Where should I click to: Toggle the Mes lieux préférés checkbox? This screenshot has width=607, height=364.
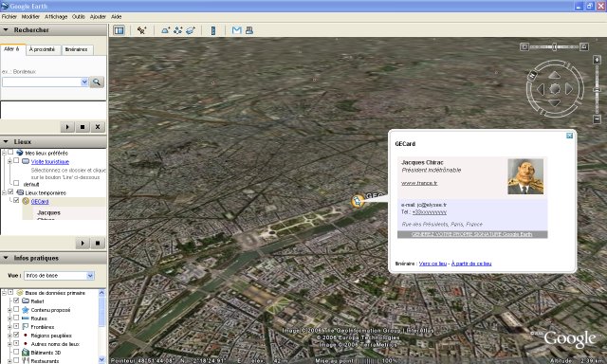pyautogui.click(x=10, y=153)
